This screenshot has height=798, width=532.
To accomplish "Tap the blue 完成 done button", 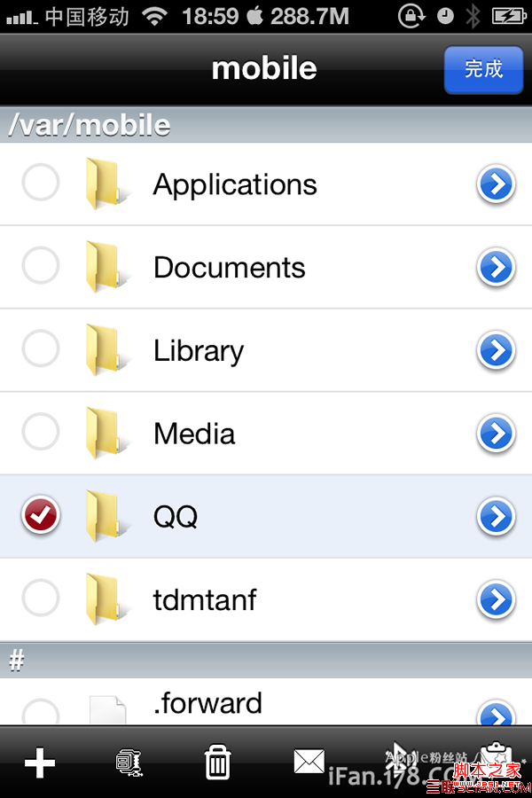I will [x=483, y=70].
